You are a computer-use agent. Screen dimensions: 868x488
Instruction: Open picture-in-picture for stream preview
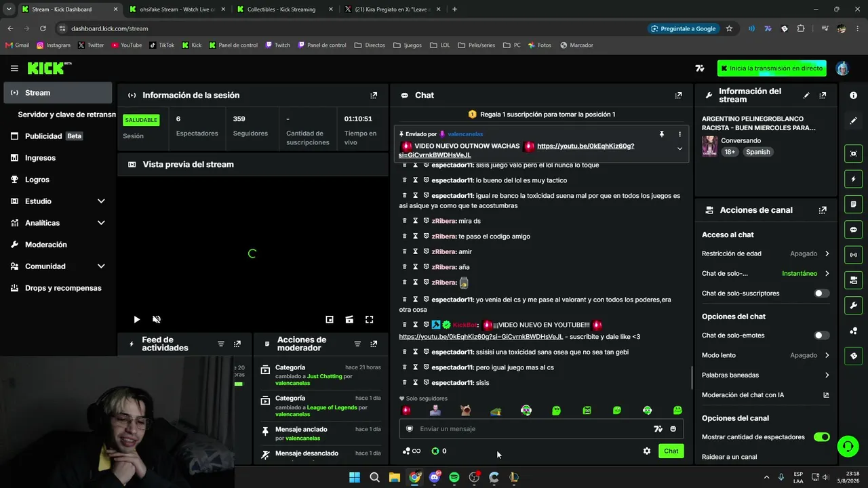pyautogui.click(x=330, y=319)
